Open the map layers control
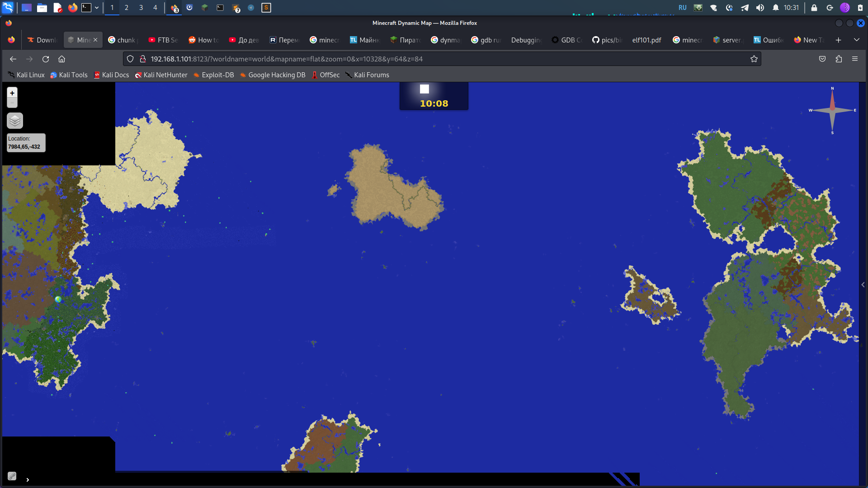The image size is (868, 488). pos(15,121)
